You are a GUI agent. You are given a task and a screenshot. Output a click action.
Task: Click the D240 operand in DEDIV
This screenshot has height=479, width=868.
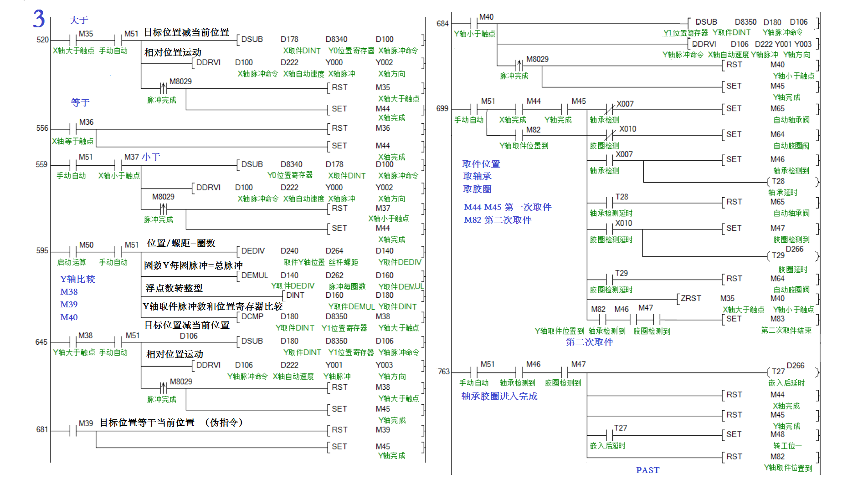click(289, 251)
